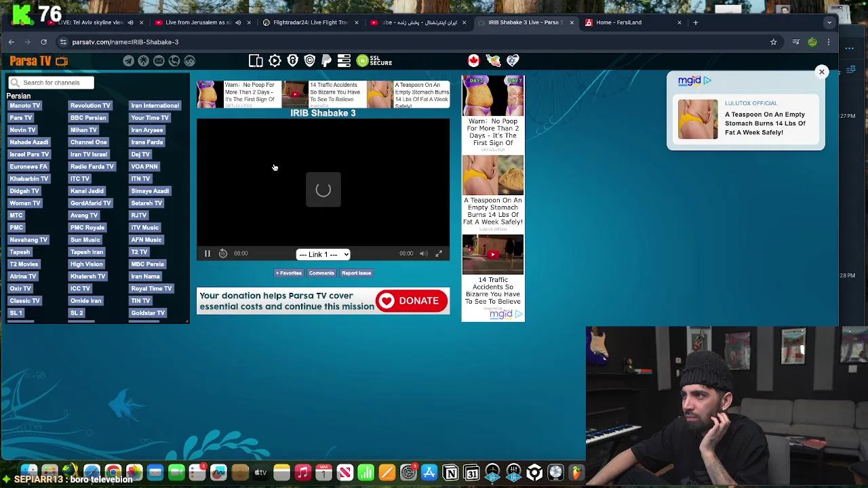This screenshot has width=868, height=488.
Task: Bookmark this page with the star icon
Action: 773,42
